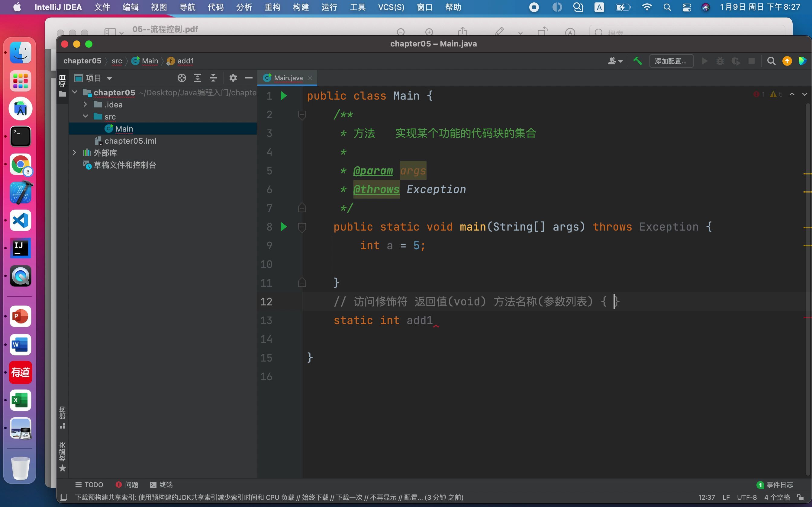Click the Collapse All icon in project panel
The image size is (812, 507).
click(213, 78)
